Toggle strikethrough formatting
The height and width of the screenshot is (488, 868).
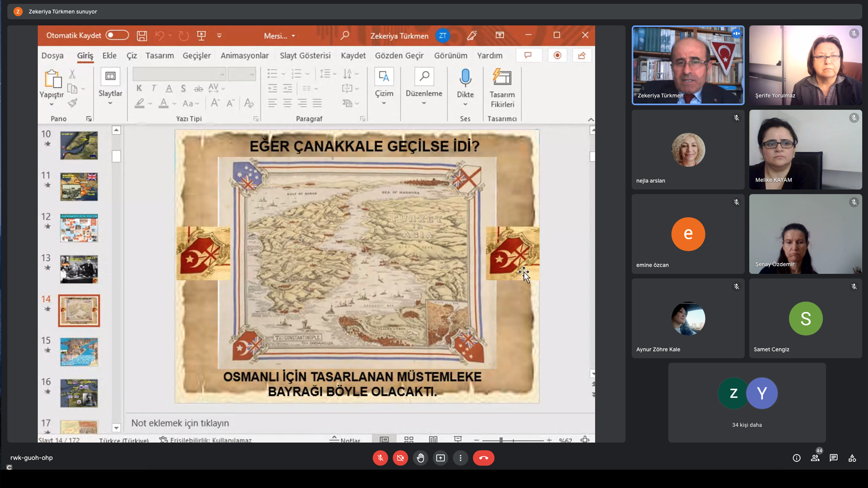(x=198, y=89)
